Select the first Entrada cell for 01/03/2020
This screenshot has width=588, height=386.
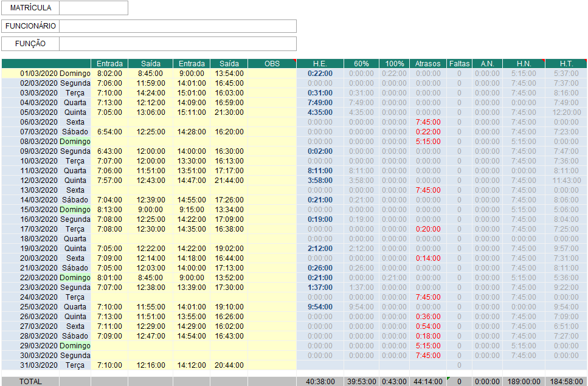pyautogui.click(x=109, y=74)
